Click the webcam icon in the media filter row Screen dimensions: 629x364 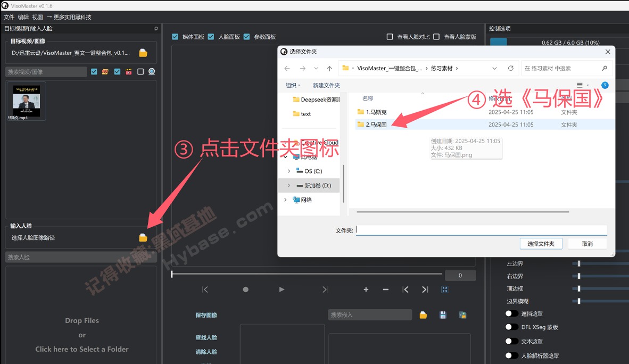click(x=152, y=71)
